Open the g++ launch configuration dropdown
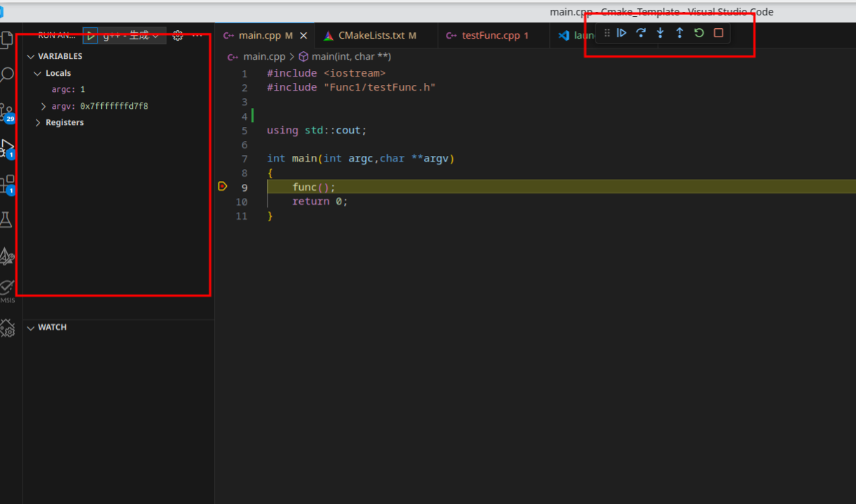The width and height of the screenshot is (856, 504). pos(131,35)
